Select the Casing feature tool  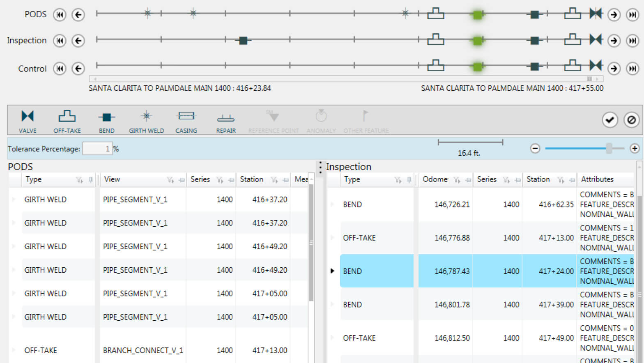point(186,120)
